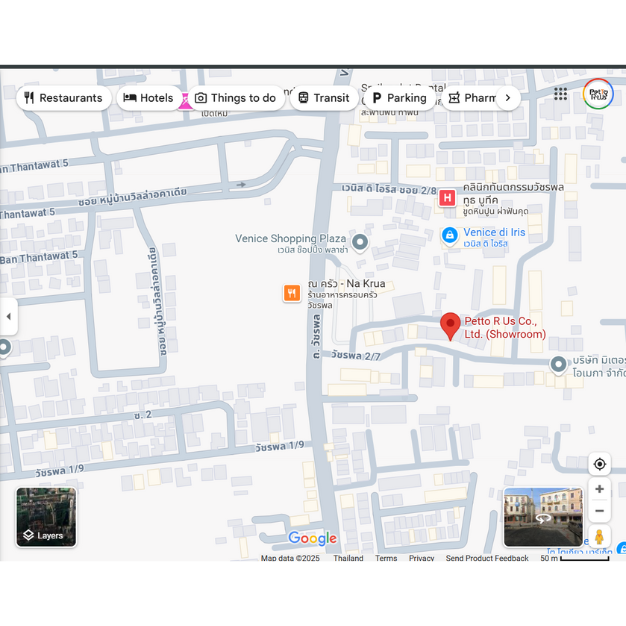
Task: Select the Pegman Street View figure
Action: click(599, 537)
